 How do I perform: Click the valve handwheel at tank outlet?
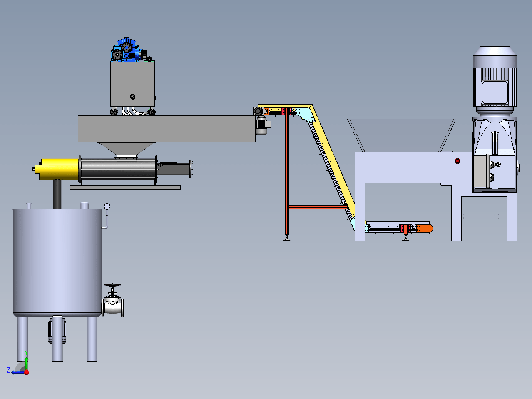112,285
